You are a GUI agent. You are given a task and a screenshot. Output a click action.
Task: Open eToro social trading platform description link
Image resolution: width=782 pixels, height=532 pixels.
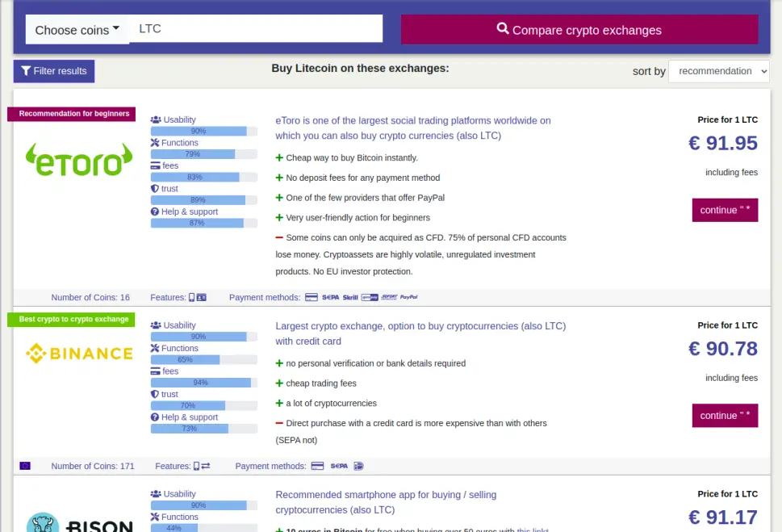pos(413,128)
